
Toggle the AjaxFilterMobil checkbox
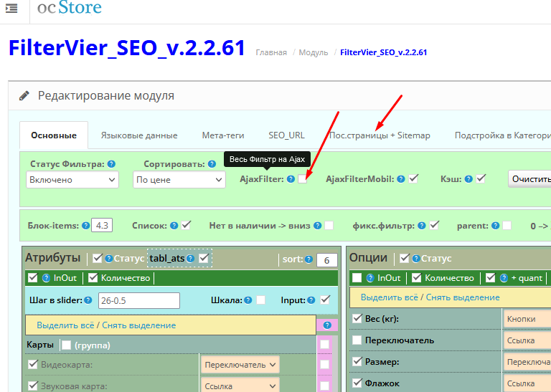click(413, 178)
